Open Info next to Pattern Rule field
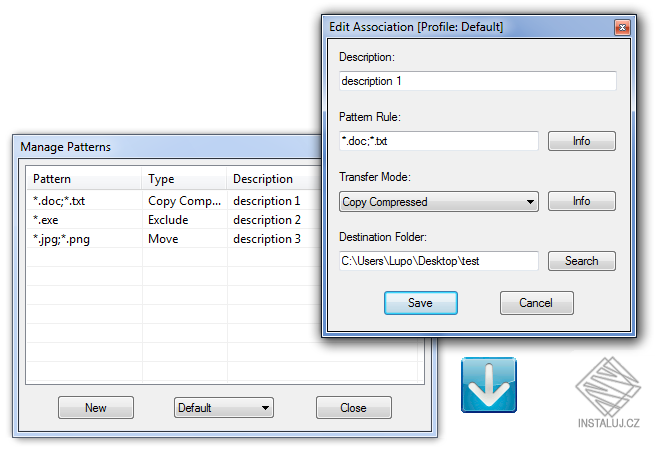The width and height of the screenshot is (659, 450). click(582, 141)
